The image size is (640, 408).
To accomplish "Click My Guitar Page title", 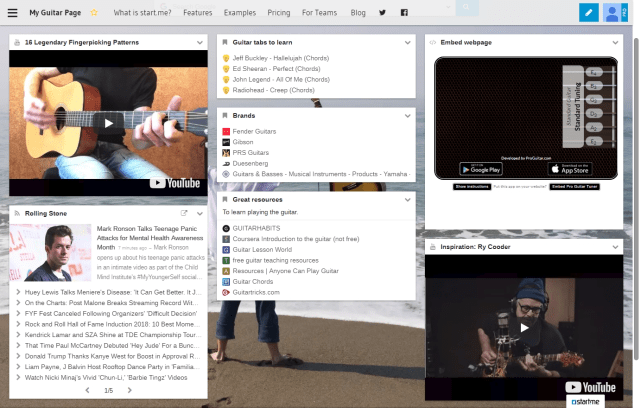I will click(x=55, y=13).
